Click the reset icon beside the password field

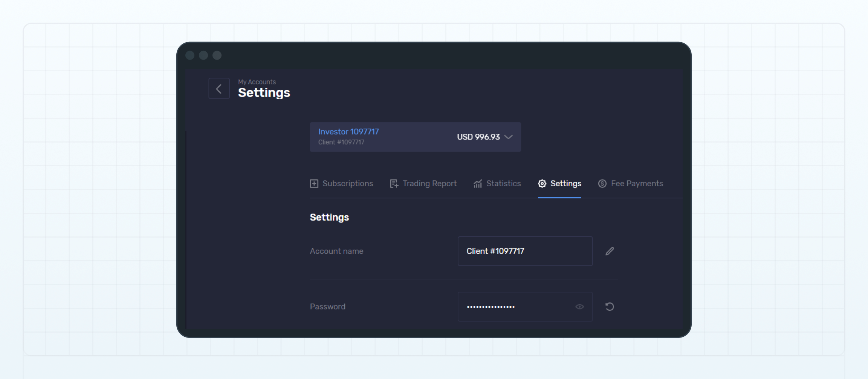(610, 307)
